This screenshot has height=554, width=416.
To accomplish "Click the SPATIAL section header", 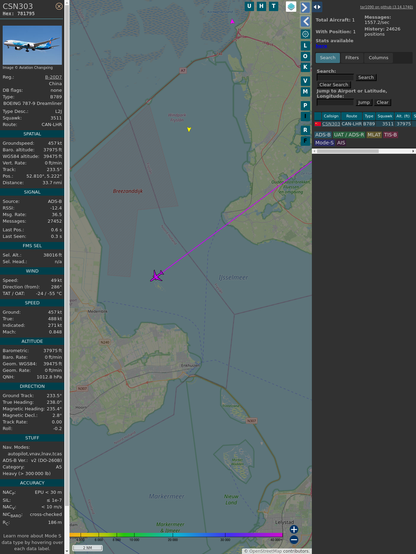I will pos(32,134).
